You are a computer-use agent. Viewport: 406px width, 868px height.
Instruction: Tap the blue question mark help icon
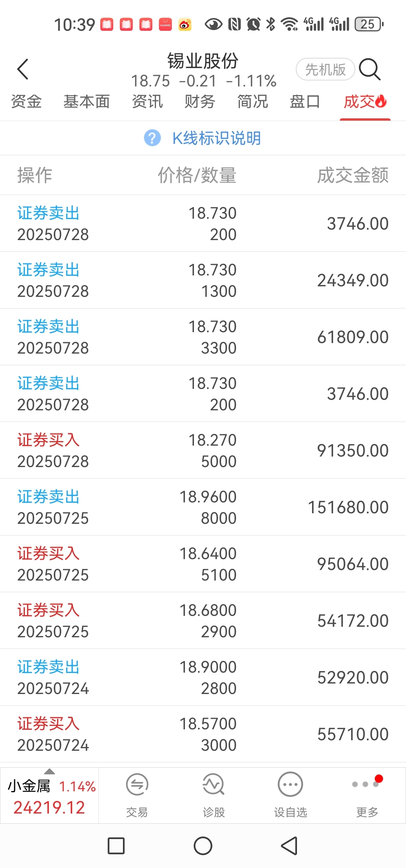152,138
